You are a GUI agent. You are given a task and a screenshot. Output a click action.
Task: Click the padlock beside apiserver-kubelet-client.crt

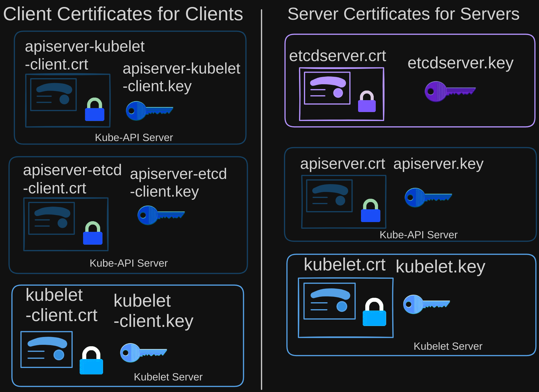click(x=94, y=109)
